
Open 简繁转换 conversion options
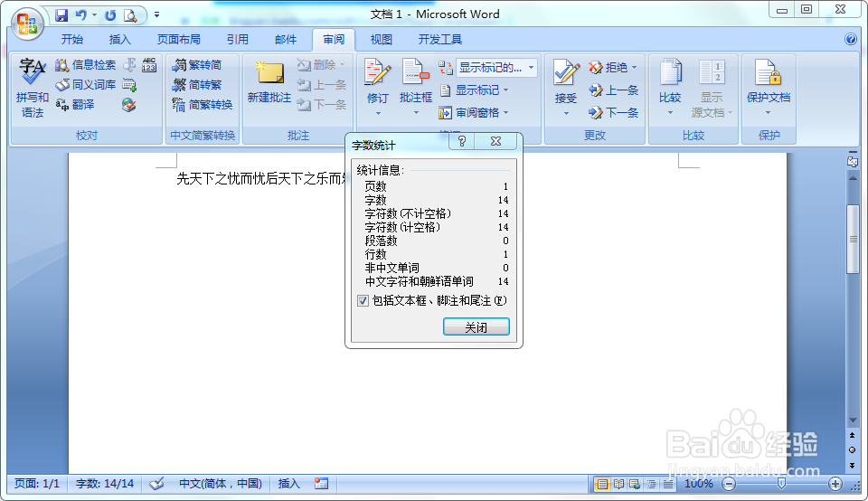point(202,105)
